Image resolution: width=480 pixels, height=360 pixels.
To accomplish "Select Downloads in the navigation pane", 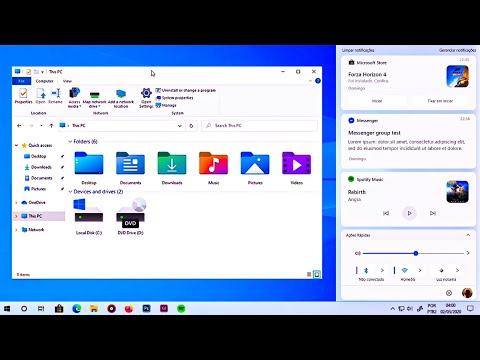I will (x=41, y=167).
